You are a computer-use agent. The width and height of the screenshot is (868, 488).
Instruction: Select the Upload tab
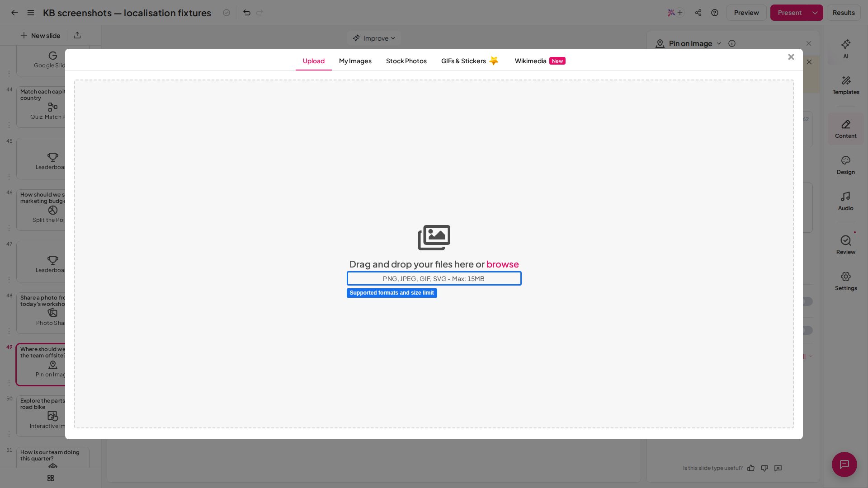point(313,61)
